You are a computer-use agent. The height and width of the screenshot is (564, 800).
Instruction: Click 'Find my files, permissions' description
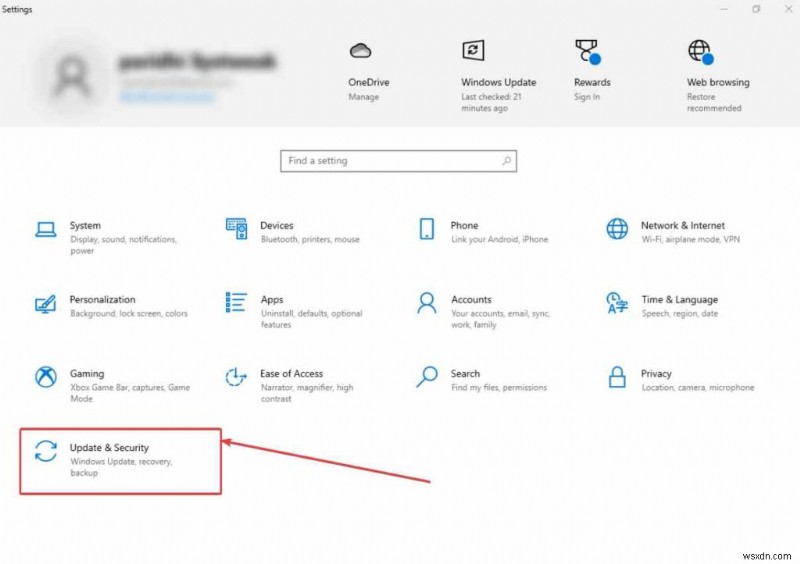(x=498, y=387)
